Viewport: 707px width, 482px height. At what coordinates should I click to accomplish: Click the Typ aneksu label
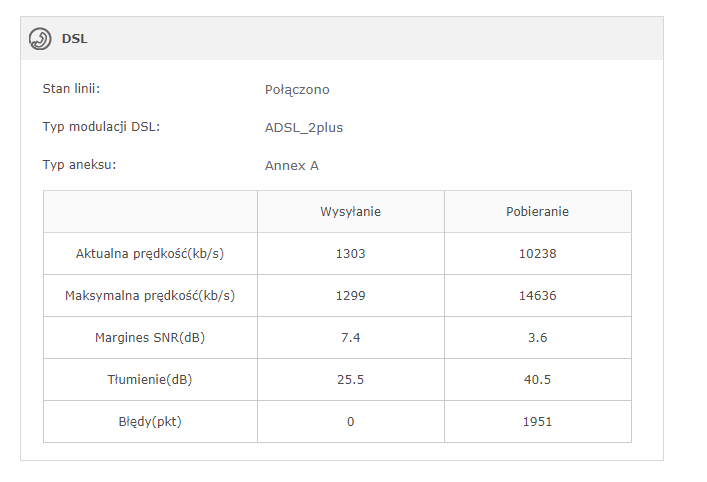pos(79,165)
